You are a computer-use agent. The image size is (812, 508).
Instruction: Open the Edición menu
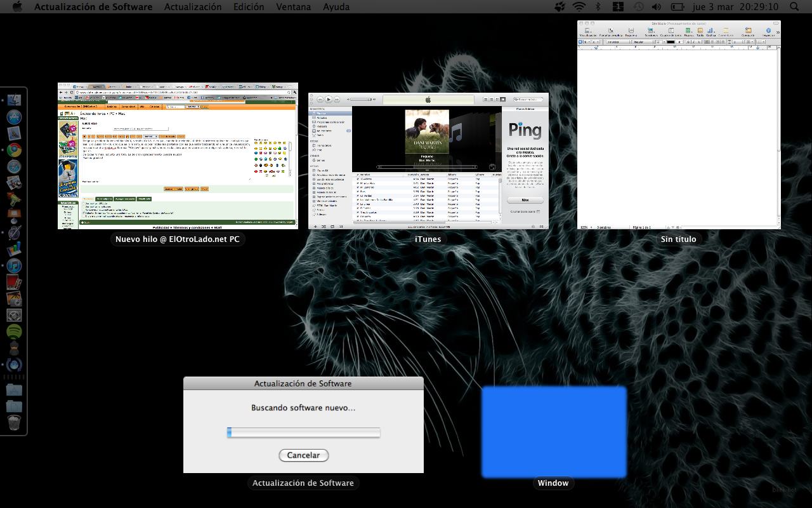pos(249,7)
